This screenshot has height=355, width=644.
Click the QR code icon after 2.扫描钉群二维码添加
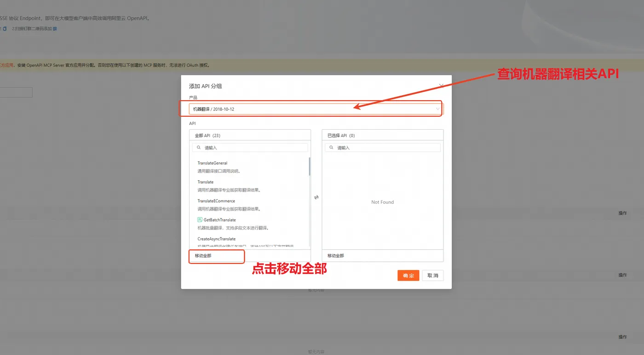pos(55,29)
